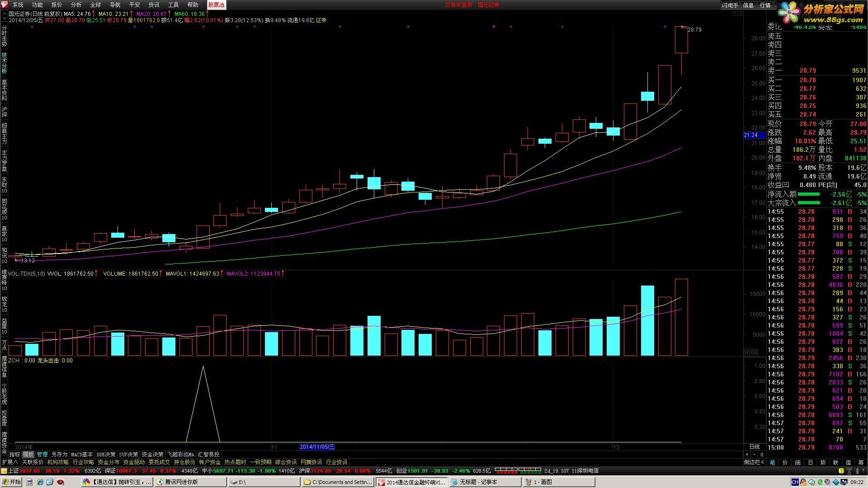Select the 势 tab in the right panel

(x=823, y=462)
